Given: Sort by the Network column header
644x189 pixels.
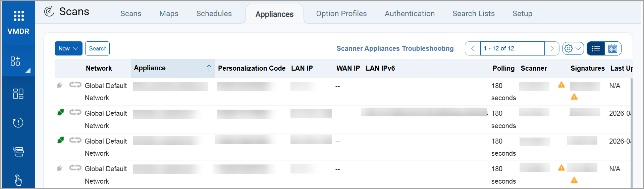Looking at the screenshot, I should pyautogui.click(x=99, y=68).
